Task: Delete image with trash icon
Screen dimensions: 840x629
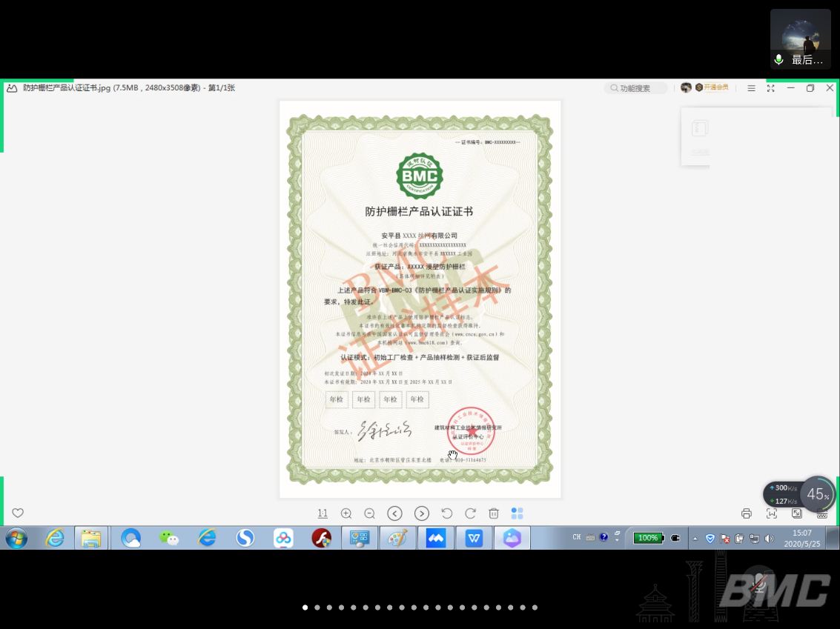Action: click(x=494, y=513)
